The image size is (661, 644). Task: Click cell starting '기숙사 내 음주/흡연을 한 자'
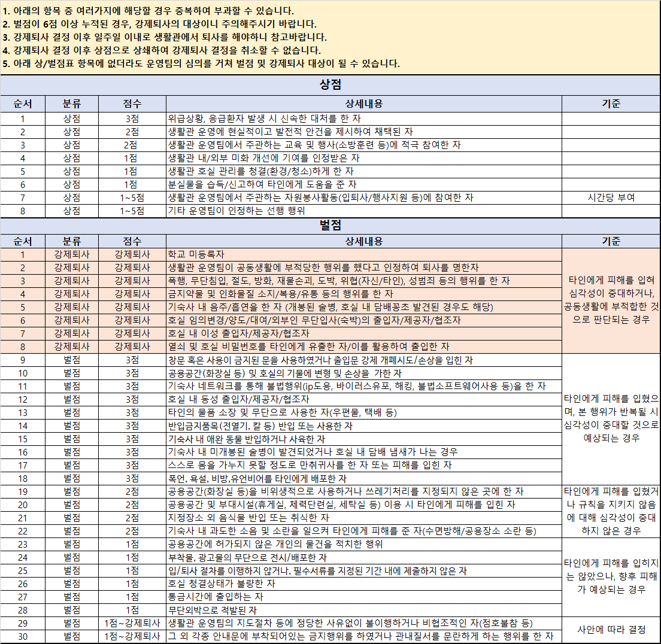tap(364, 307)
